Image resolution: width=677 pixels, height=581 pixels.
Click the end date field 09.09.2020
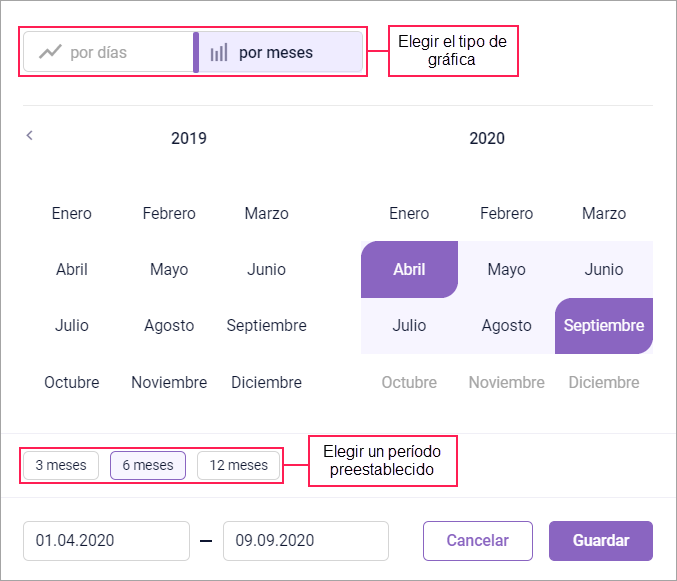[305, 541]
